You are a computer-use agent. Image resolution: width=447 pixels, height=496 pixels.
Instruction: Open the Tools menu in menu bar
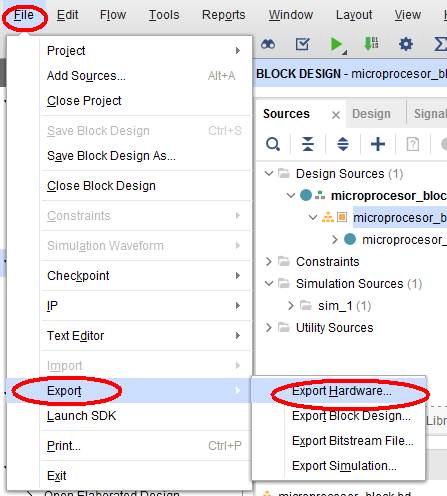click(164, 15)
